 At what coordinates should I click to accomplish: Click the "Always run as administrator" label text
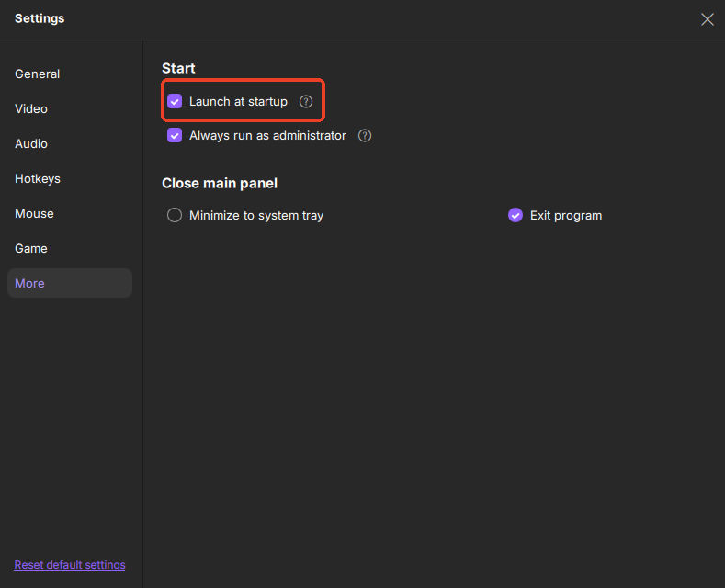pyautogui.click(x=267, y=136)
